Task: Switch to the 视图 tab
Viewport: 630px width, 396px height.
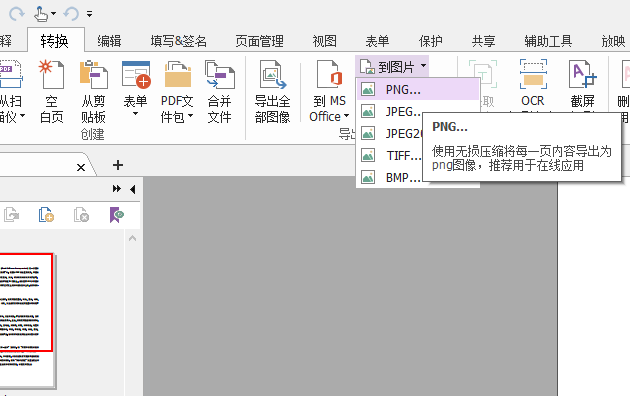Action: [324, 41]
